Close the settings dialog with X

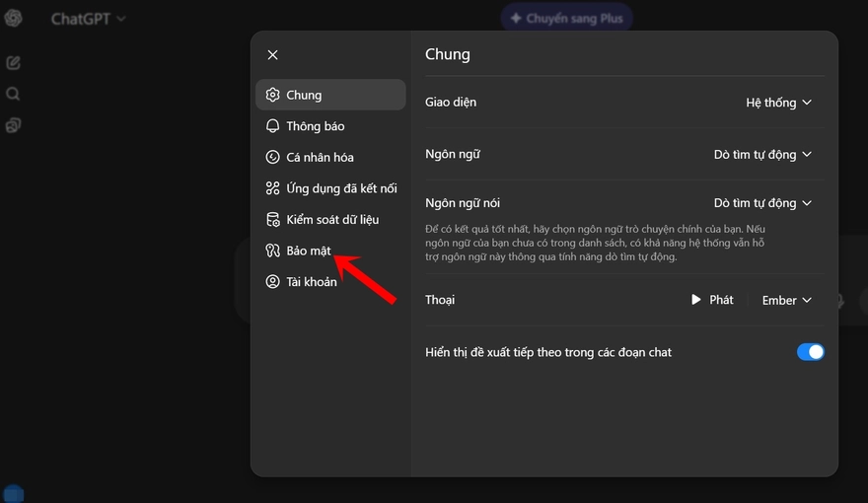coord(273,55)
